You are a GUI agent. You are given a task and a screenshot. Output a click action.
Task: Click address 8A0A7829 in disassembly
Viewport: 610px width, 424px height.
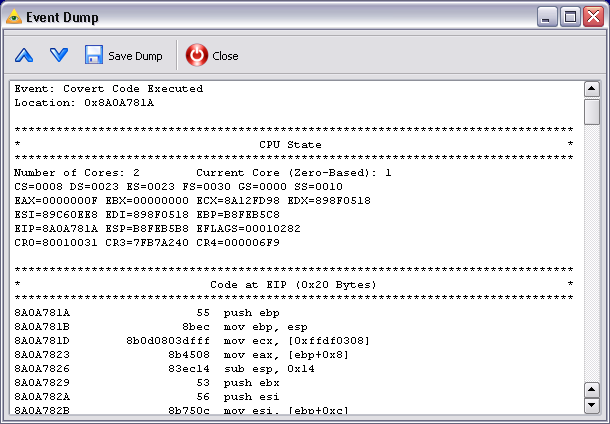tap(42, 383)
